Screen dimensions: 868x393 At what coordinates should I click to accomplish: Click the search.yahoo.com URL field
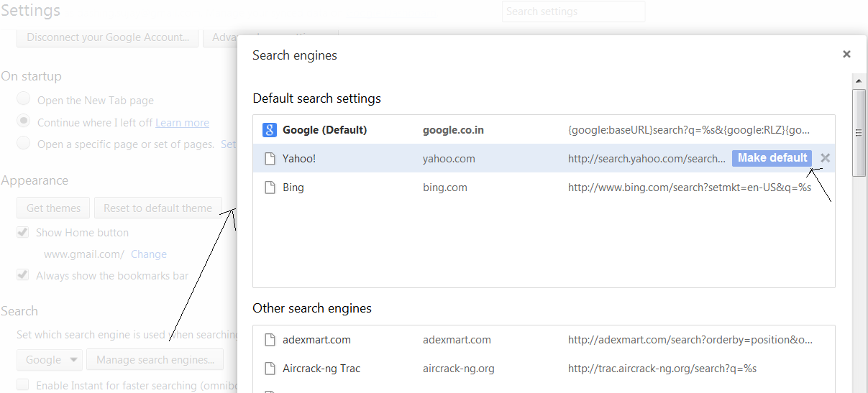(x=647, y=159)
